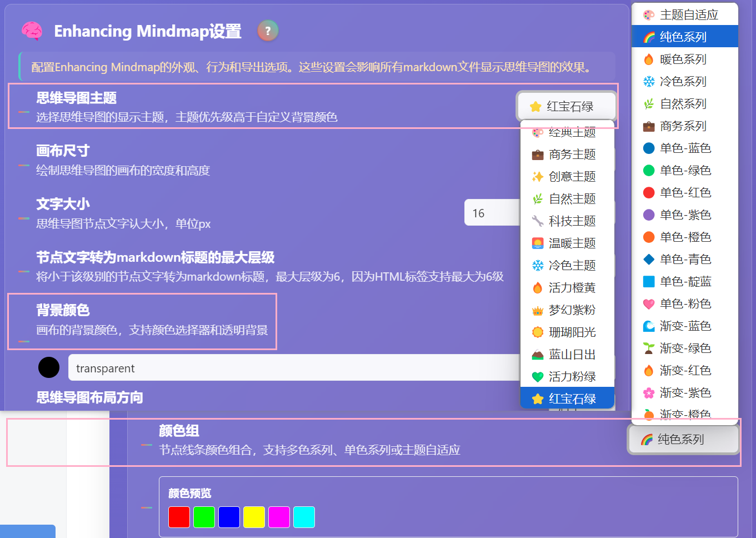Click the magenta swatch in 颜色预览
The image size is (756, 538).
(279, 517)
